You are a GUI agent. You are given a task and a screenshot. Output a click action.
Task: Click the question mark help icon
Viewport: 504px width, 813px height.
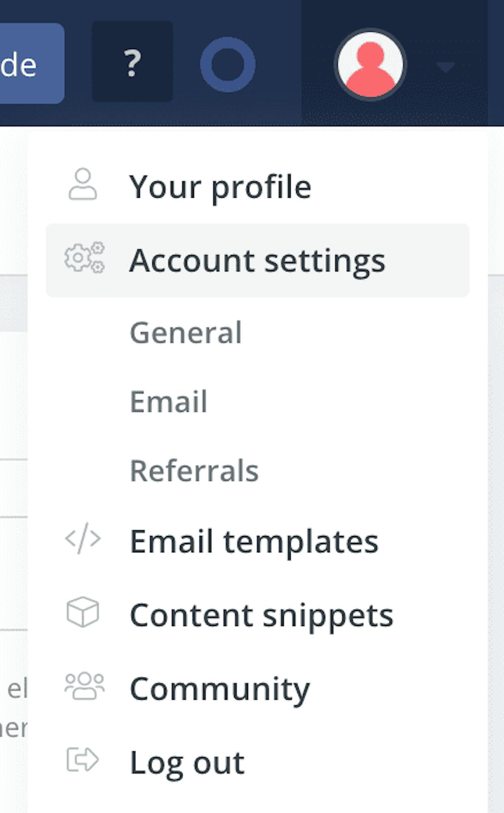132,62
